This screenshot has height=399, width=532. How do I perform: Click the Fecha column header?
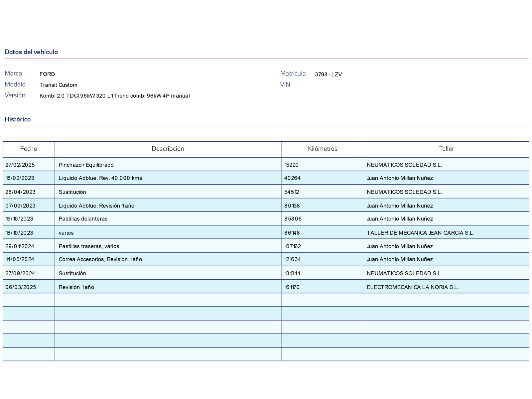29,149
